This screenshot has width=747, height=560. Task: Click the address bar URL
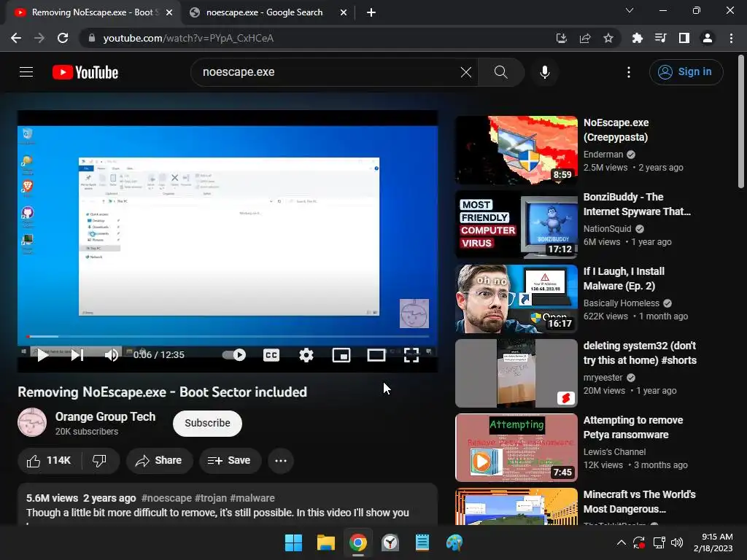coord(188,38)
